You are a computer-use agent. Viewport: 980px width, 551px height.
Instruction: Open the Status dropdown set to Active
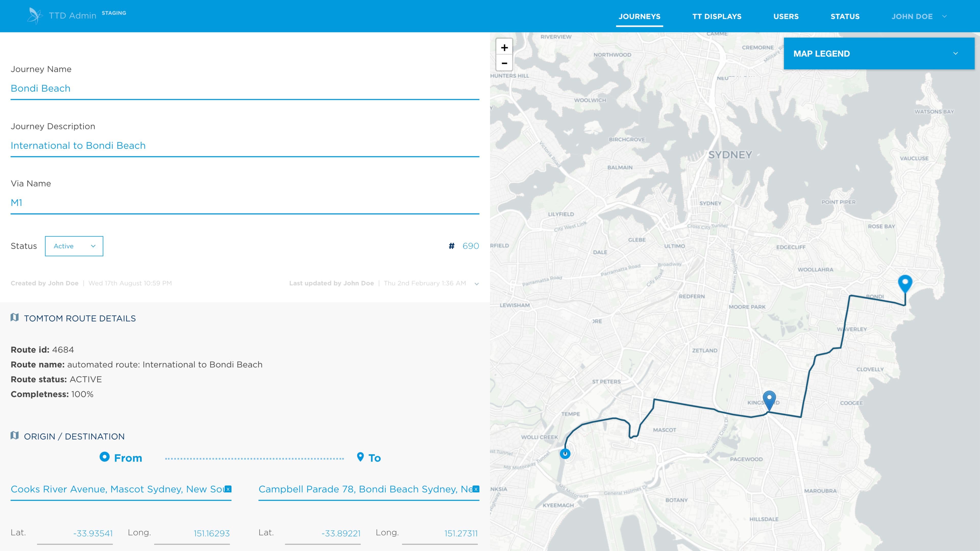coord(74,246)
